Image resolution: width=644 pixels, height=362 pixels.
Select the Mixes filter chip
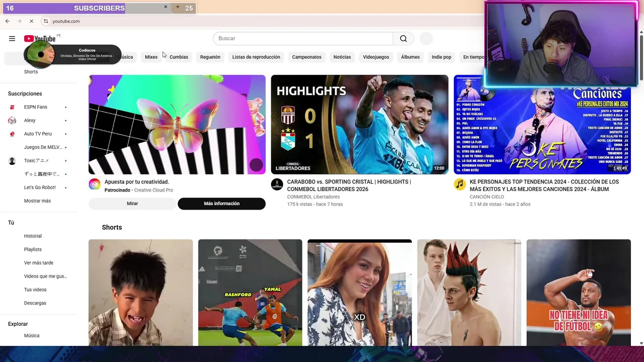click(151, 57)
